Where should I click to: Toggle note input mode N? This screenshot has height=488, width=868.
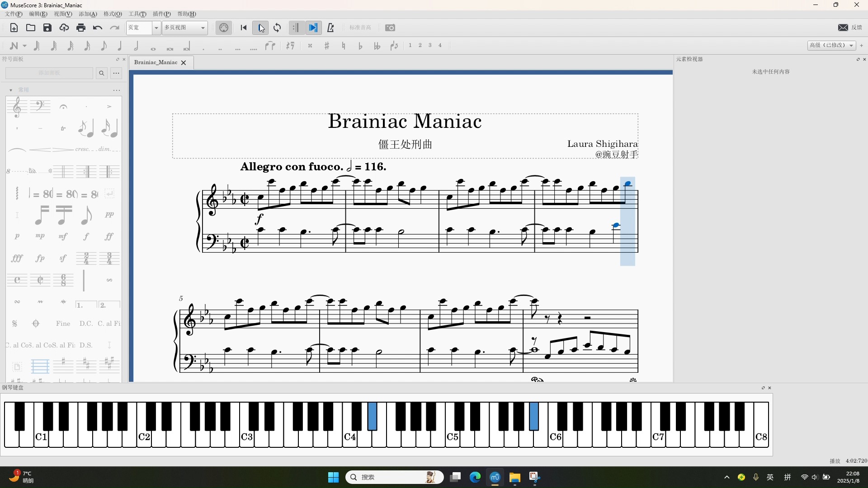14,46
